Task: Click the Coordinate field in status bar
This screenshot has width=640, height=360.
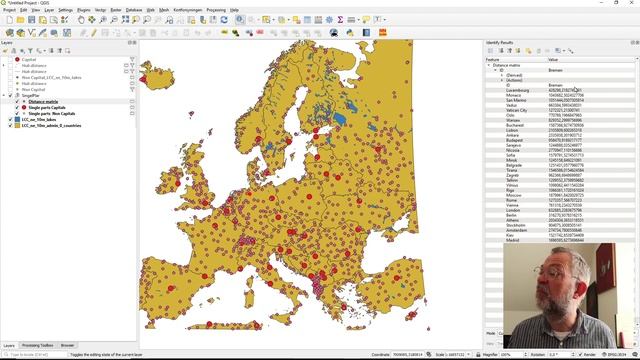Action: tap(408, 354)
